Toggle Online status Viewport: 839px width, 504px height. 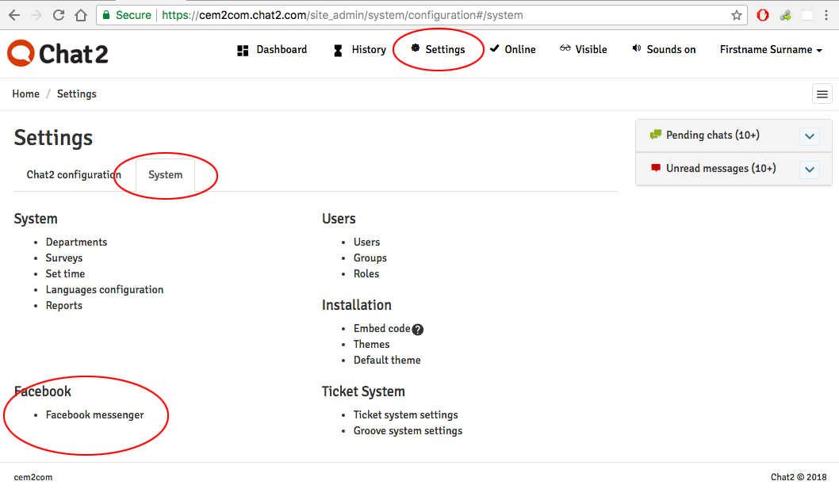point(512,49)
